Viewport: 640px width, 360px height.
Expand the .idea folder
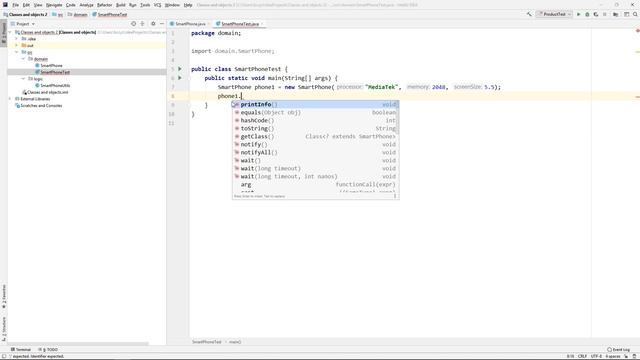(x=17, y=39)
